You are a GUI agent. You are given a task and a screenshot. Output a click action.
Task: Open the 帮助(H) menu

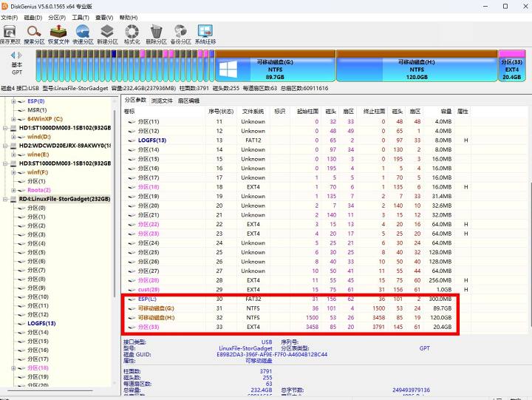pos(129,18)
